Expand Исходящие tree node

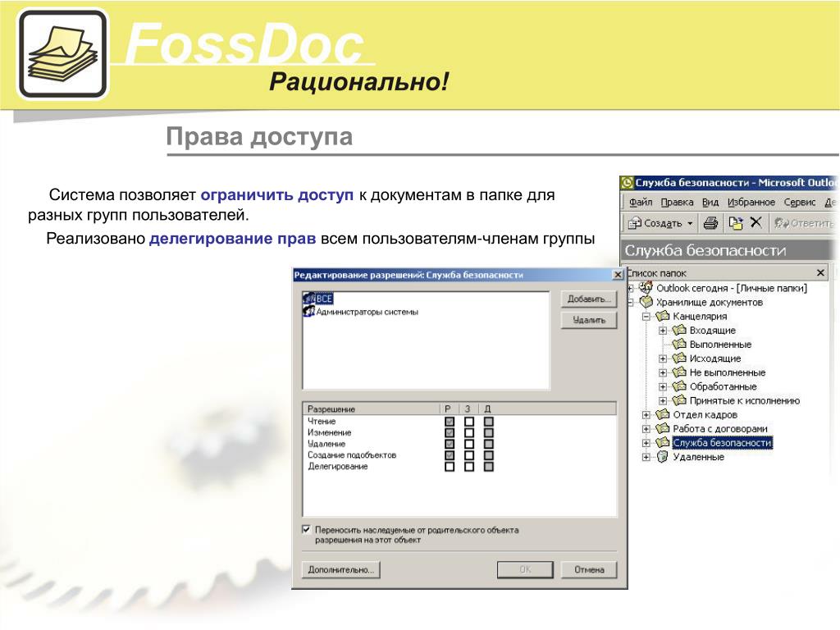(x=663, y=358)
